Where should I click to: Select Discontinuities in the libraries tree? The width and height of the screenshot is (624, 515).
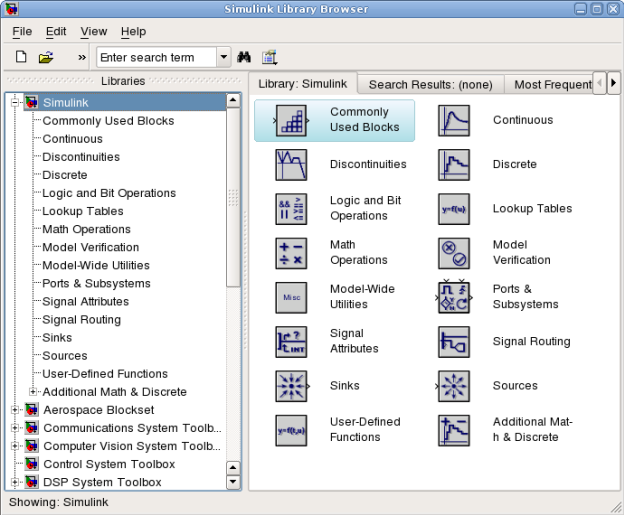coord(81,157)
